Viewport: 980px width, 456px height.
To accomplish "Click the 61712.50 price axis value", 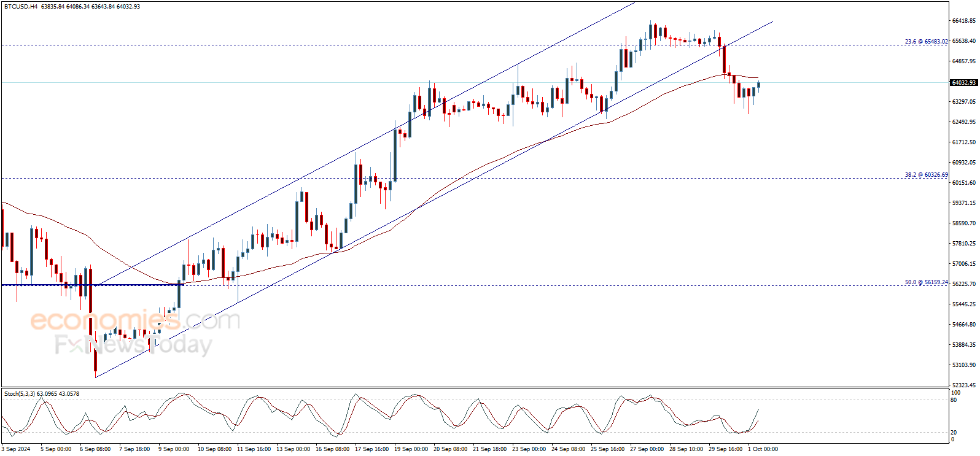I will click(x=963, y=142).
